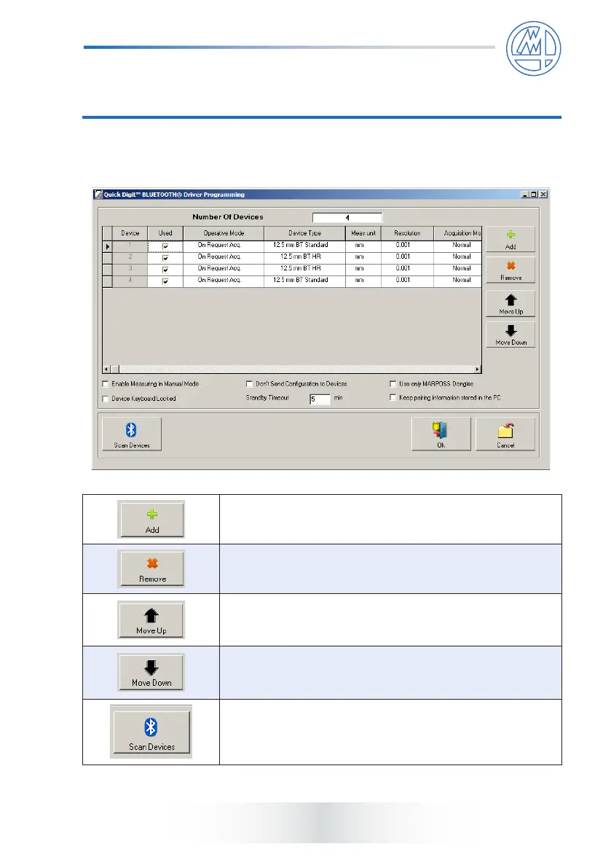Toggle the Used checkbox for device 3
Screen dimensions: 611x868
165,270
